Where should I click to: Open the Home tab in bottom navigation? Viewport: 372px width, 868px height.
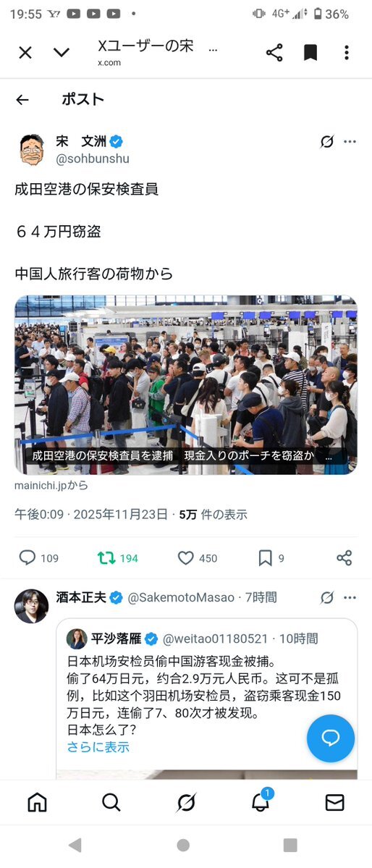[37, 802]
